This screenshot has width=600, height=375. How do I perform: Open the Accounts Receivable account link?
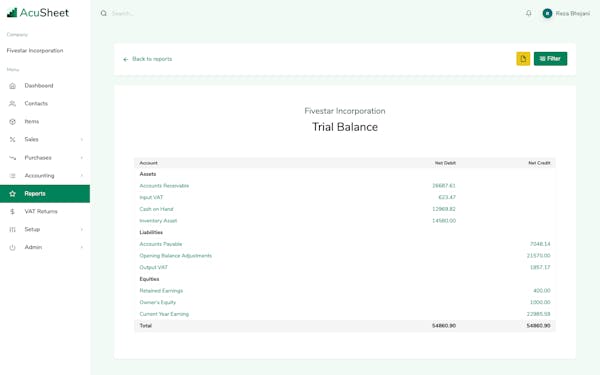click(164, 186)
